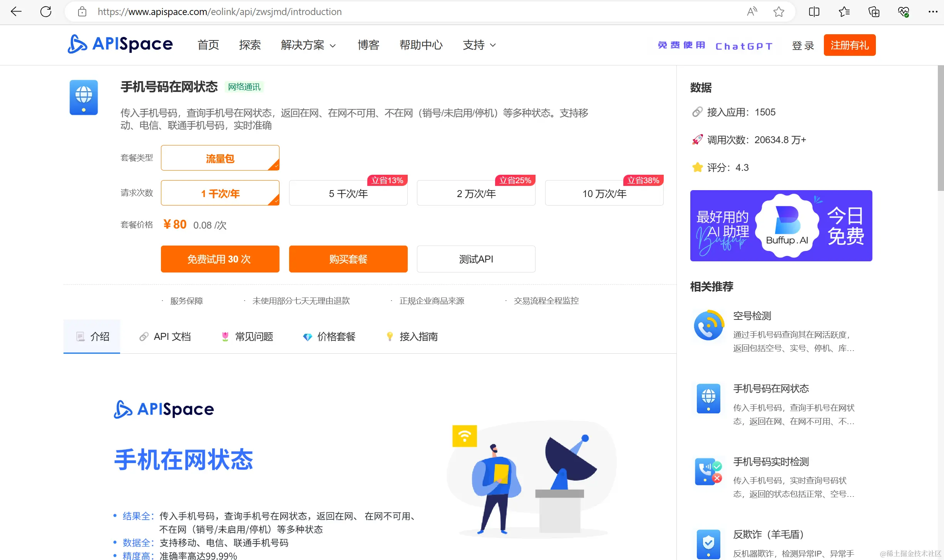
Task: Open the split screen icon
Action: point(814,12)
